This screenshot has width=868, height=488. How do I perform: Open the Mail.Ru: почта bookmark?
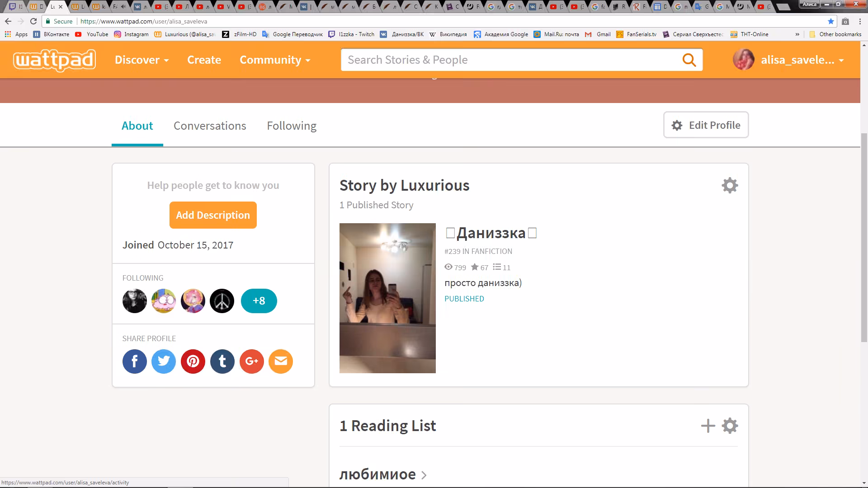pos(557,34)
